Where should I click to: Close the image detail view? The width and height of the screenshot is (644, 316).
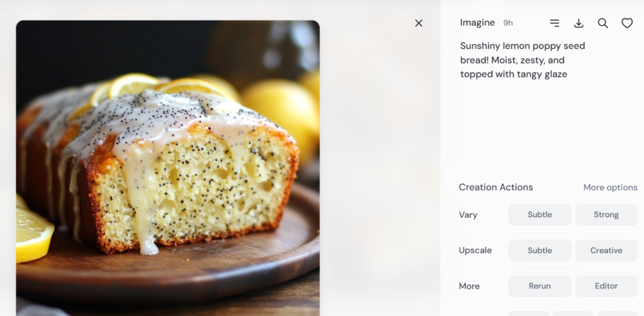click(419, 23)
